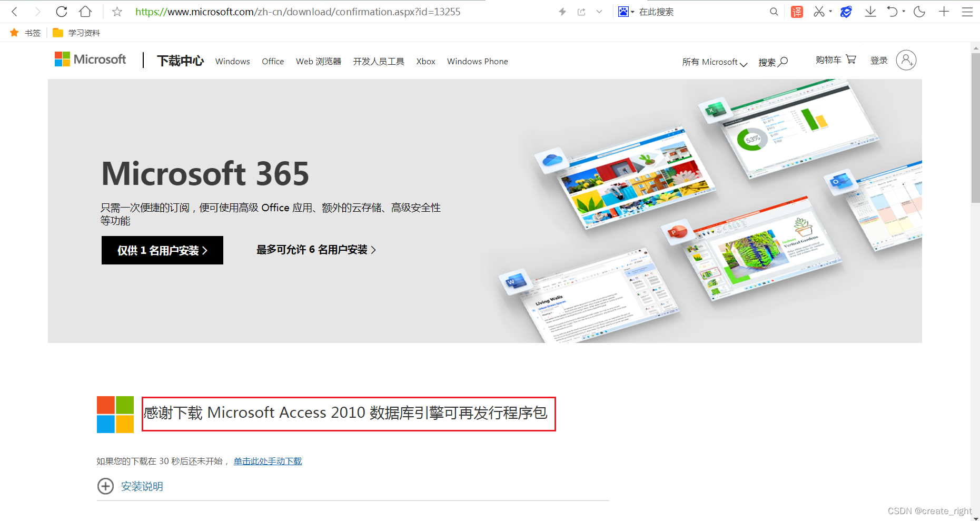Screen dimensions: 980x521
Task: Click the Microsoft logo in header
Action: pos(91,59)
